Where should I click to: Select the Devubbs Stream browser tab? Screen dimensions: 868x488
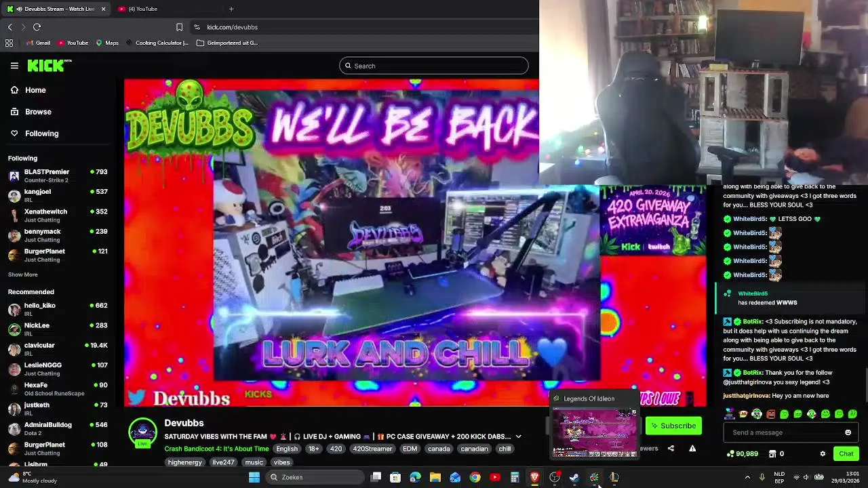pos(58,9)
